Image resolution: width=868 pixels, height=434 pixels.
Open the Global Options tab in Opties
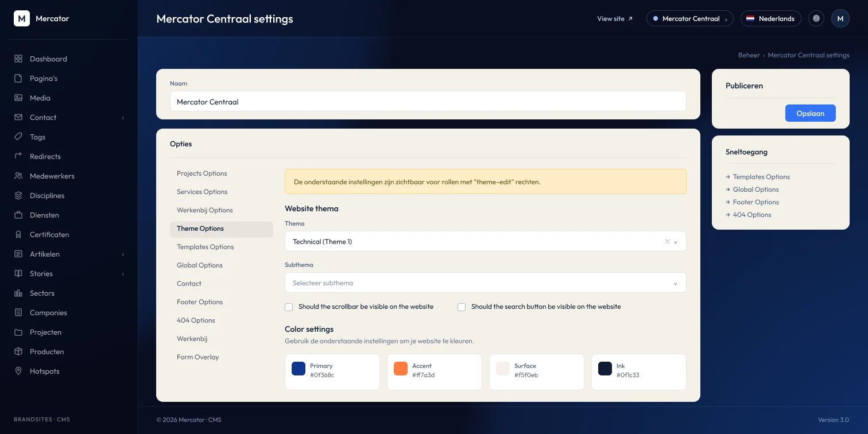point(222,265)
